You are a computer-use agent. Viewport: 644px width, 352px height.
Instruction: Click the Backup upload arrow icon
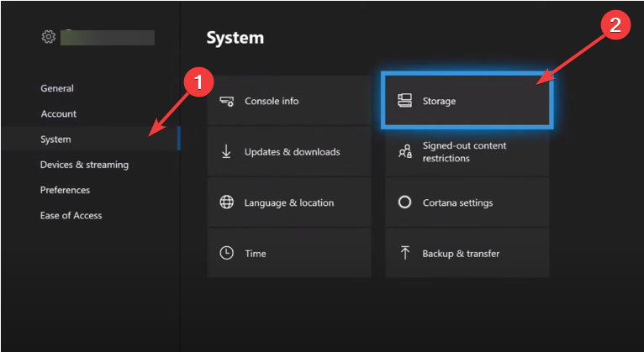click(x=405, y=253)
